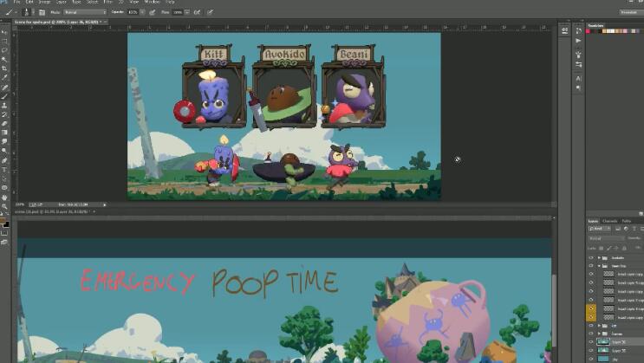Select the Brush tool in the toolbox

[x=4, y=96]
